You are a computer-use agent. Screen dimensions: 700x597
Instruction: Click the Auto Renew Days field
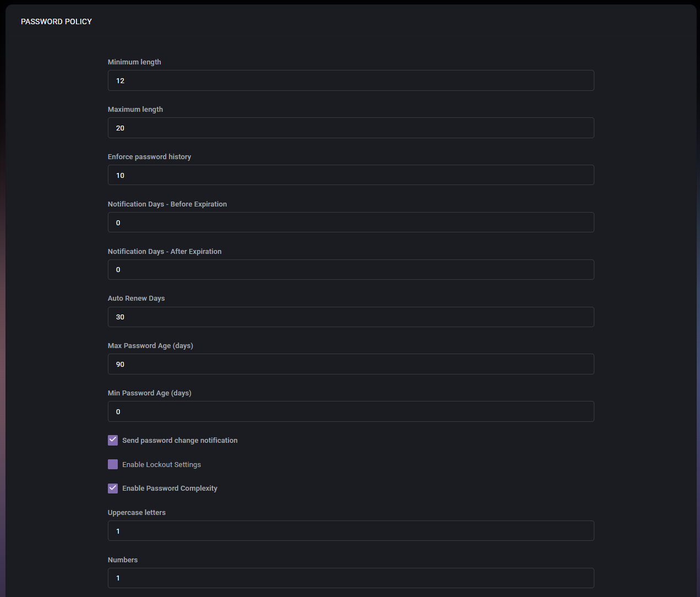(x=351, y=317)
